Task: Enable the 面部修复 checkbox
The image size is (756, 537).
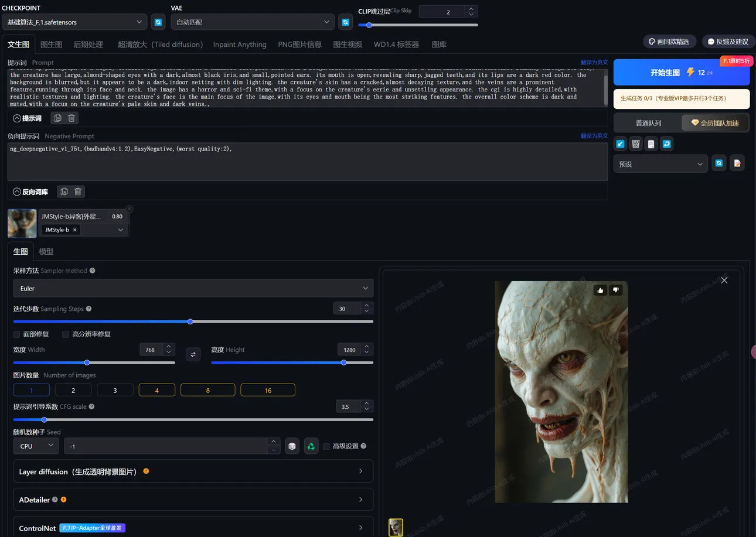Action: pyautogui.click(x=17, y=334)
